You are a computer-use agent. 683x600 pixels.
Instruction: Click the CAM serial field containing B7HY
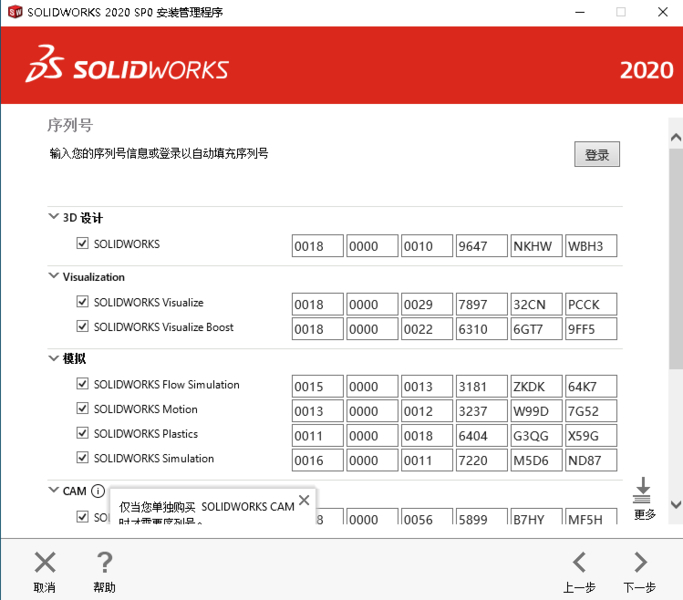(536, 516)
